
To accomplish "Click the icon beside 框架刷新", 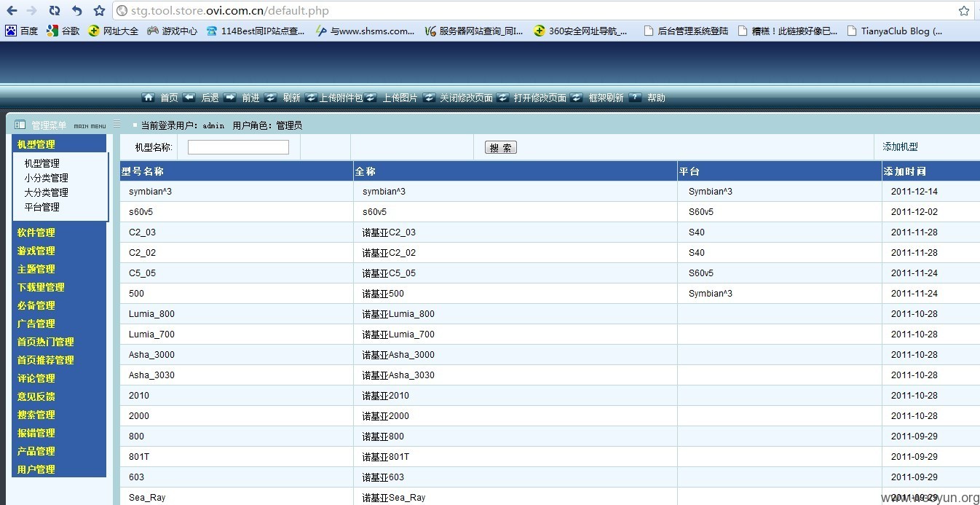I will point(577,97).
